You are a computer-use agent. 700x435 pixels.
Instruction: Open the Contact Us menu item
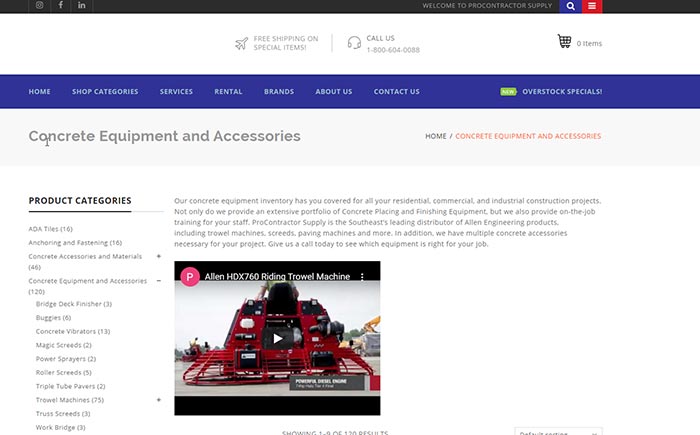coord(396,92)
